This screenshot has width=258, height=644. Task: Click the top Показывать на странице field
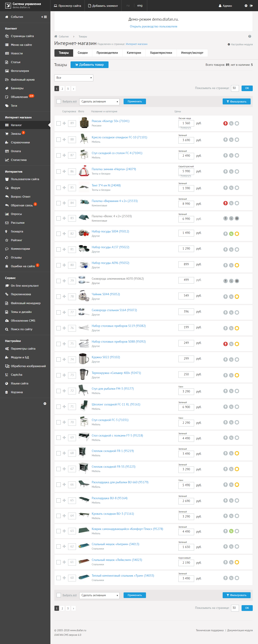pos(235,88)
